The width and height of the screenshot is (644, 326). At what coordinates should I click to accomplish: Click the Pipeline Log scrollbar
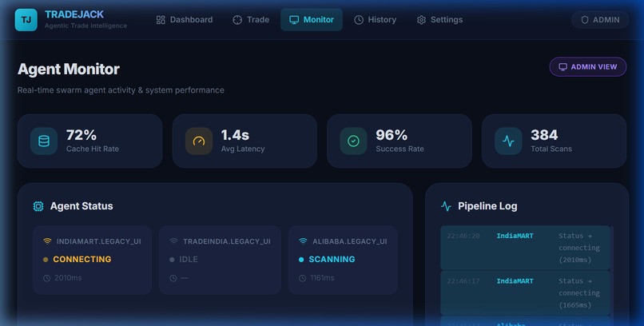click(612, 275)
